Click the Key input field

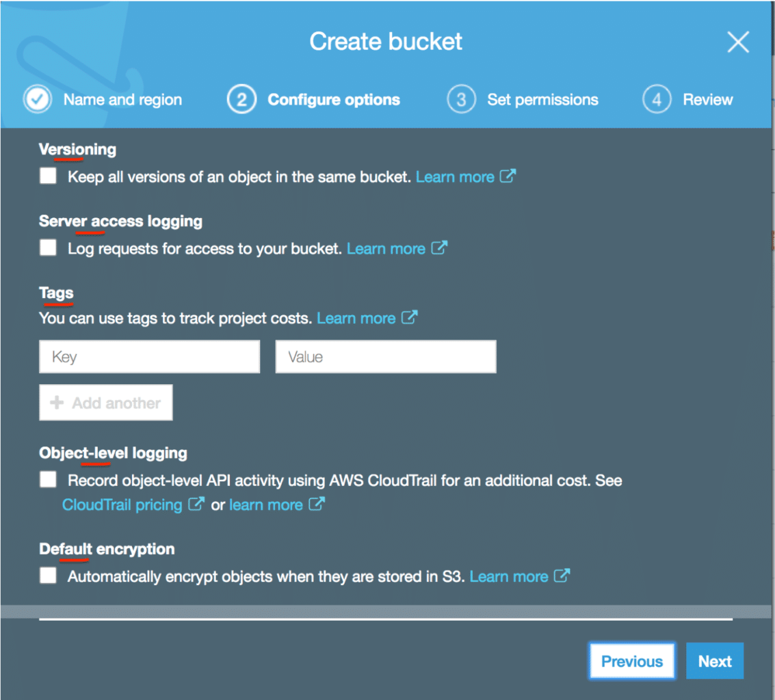tap(149, 356)
